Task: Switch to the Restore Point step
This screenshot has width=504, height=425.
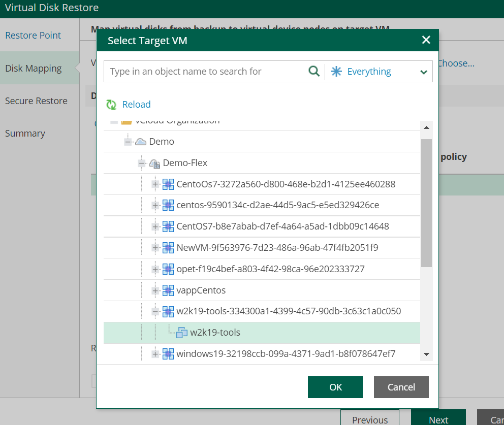Action: (x=33, y=36)
